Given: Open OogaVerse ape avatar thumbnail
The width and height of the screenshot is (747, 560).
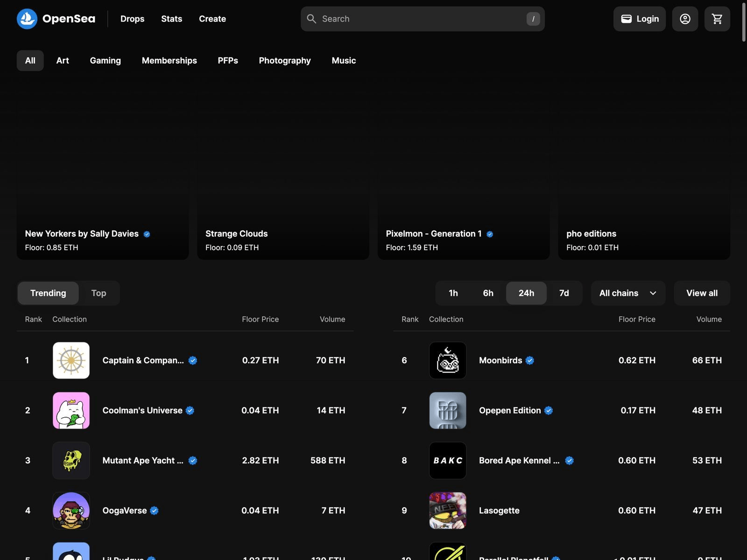Looking at the screenshot, I should tap(71, 511).
